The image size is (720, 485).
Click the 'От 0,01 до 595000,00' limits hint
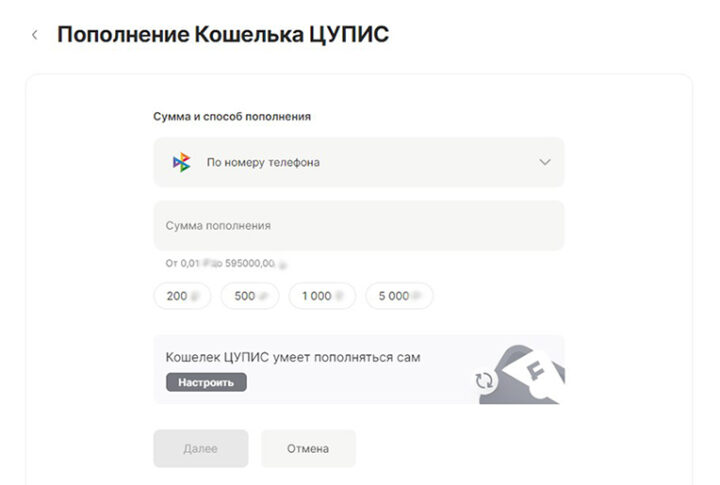pyautogui.click(x=226, y=264)
